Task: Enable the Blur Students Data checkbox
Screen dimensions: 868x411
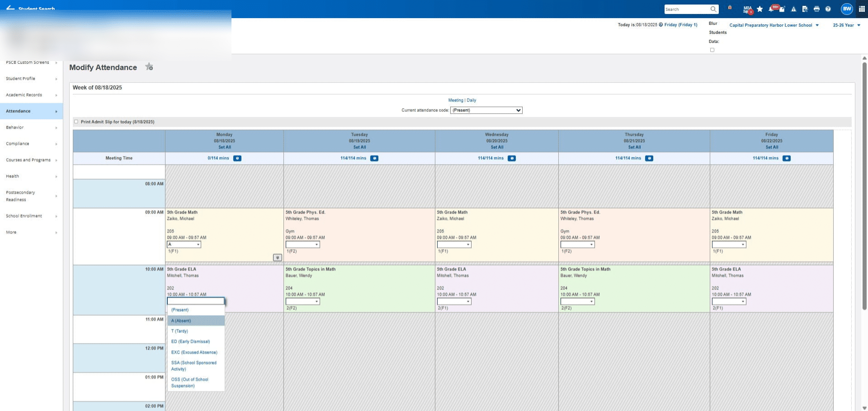Action: [712, 50]
